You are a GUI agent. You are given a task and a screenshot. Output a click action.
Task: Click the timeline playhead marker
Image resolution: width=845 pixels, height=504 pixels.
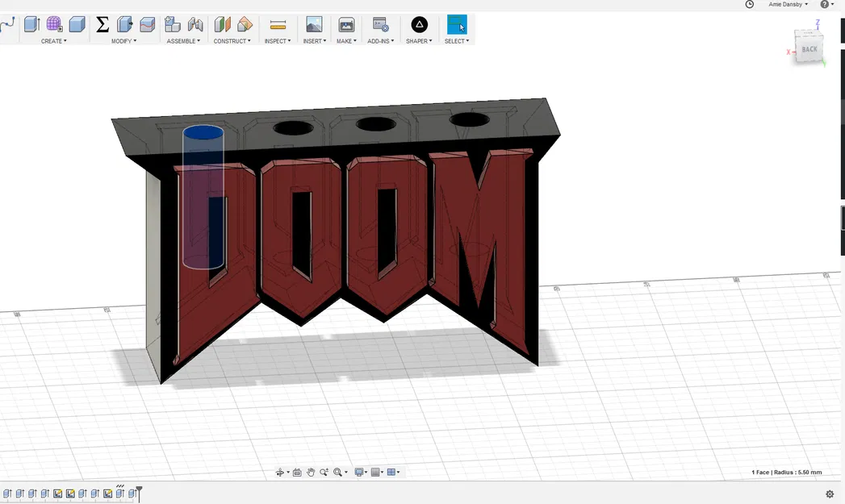(139, 492)
